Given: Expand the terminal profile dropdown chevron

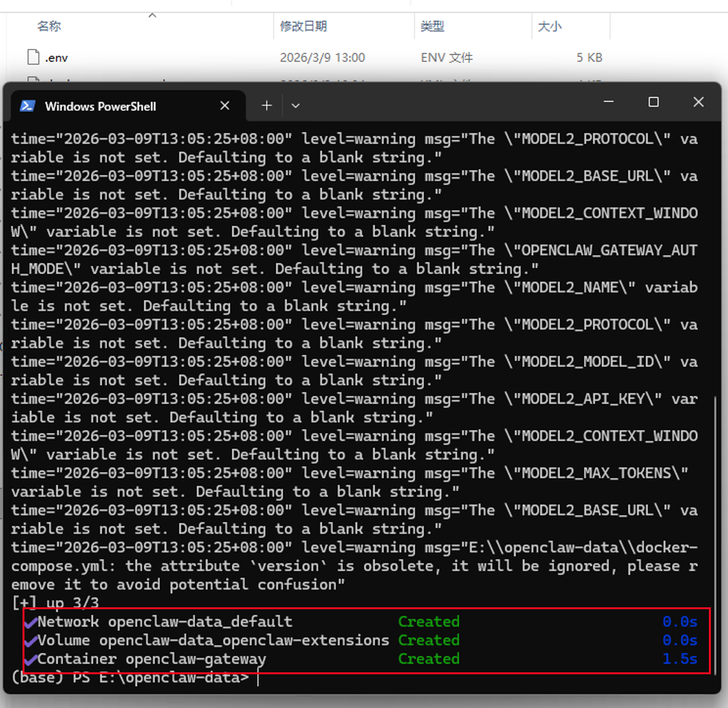Looking at the screenshot, I should pos(296,106).
